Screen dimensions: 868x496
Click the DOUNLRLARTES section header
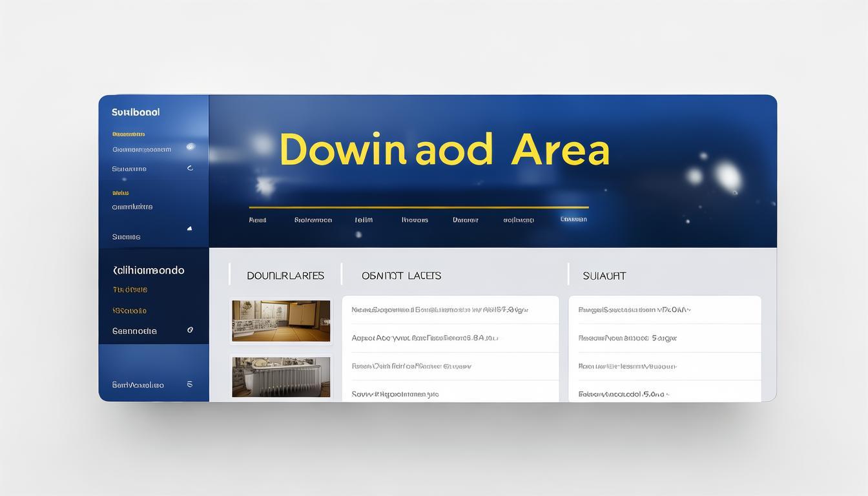(x=285, y=276)
